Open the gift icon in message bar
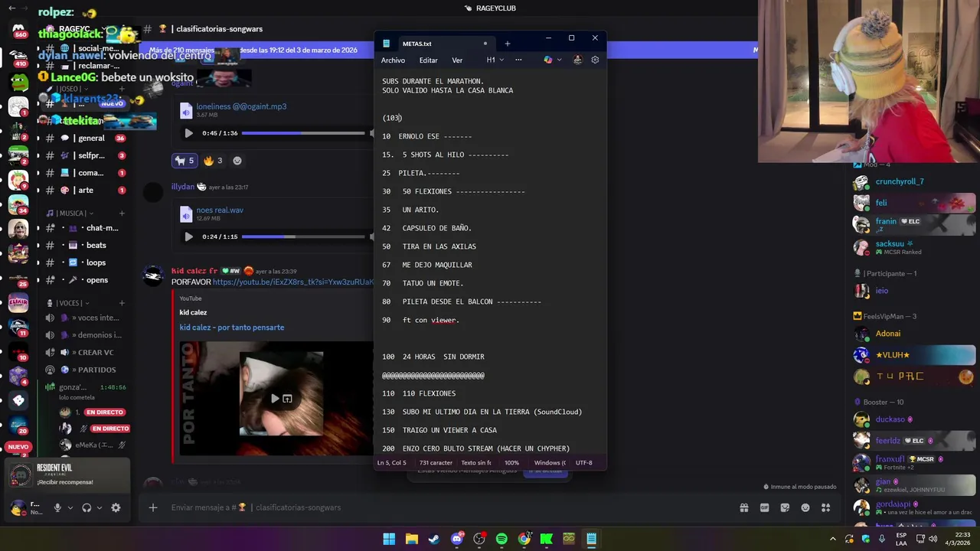 (x=743, y=507)
